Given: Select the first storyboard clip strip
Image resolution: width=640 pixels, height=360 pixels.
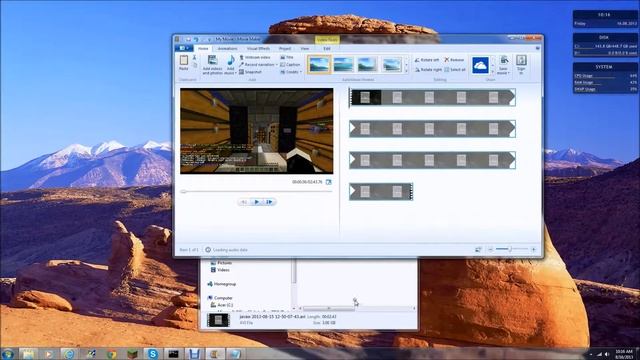Looking at the screenshot, I should (432, 98).
